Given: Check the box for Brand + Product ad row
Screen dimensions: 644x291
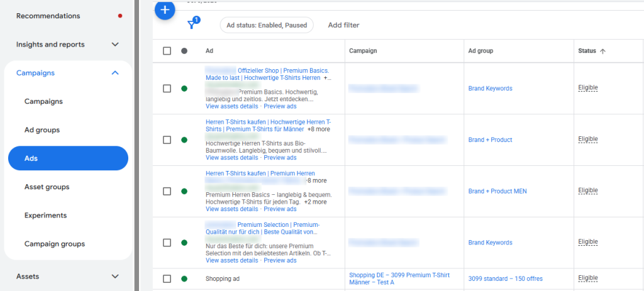Looking at the screenshot, I should [x=167, y=140].
